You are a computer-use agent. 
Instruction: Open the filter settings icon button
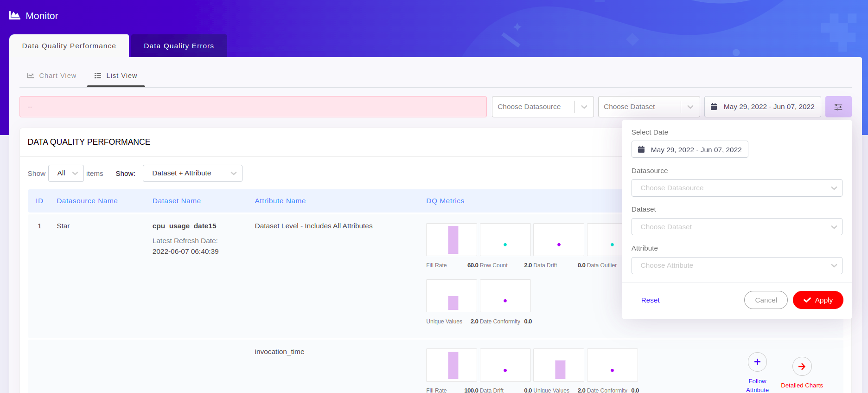838,107
